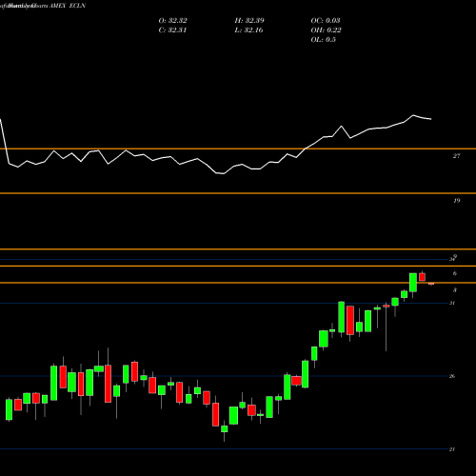This screenshot has width=476, height=476.
Task: Click the axis label 6 between orange lines
Action: click(x=455, y=273)
